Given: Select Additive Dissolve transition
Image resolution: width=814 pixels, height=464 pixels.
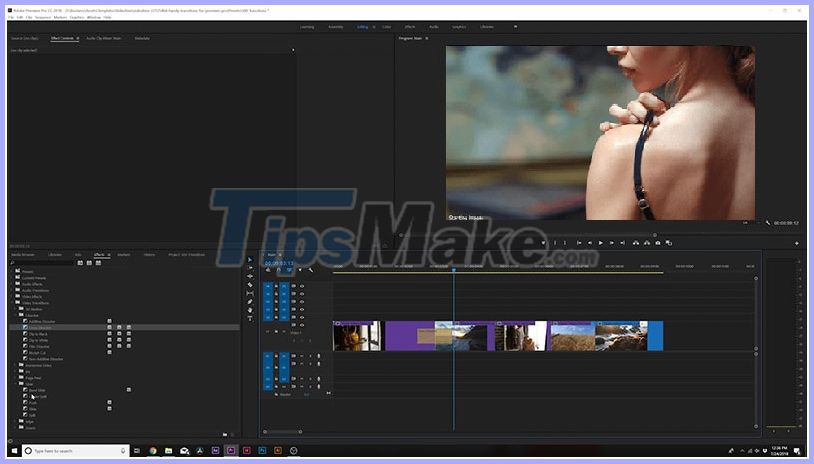Looking at the screenshot, I should click(x=42, y=322).
